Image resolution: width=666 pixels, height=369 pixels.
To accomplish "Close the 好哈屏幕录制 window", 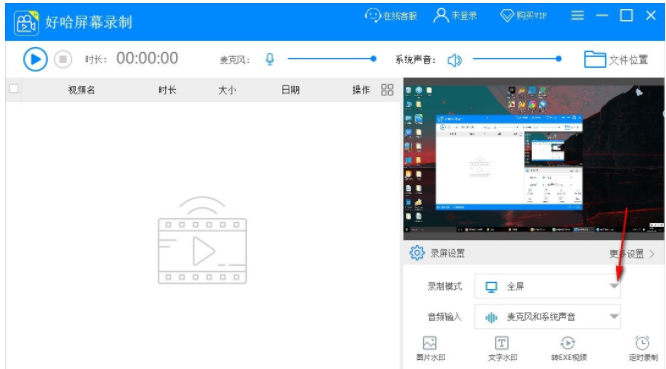I will click(x=651, y=16).
